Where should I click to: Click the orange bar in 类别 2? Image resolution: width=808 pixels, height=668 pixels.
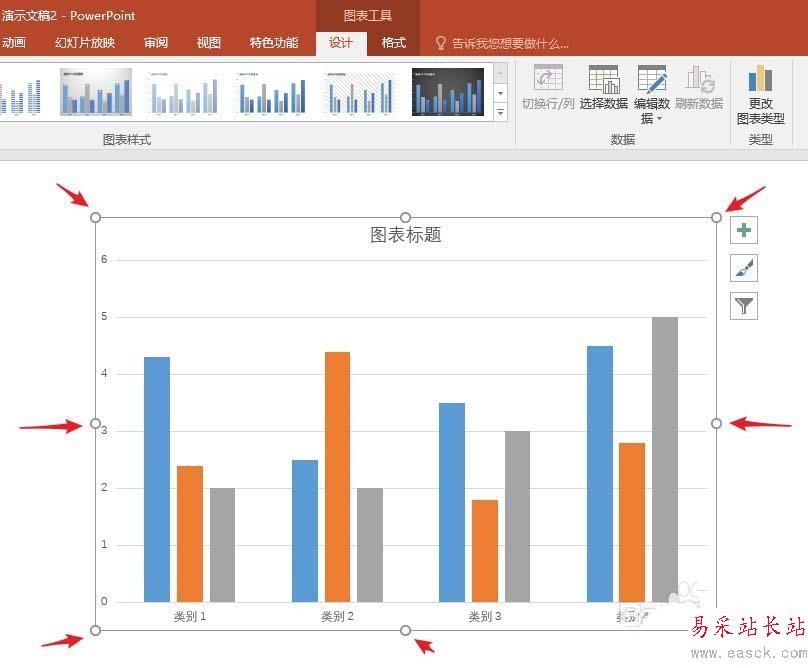click(338, 477)
